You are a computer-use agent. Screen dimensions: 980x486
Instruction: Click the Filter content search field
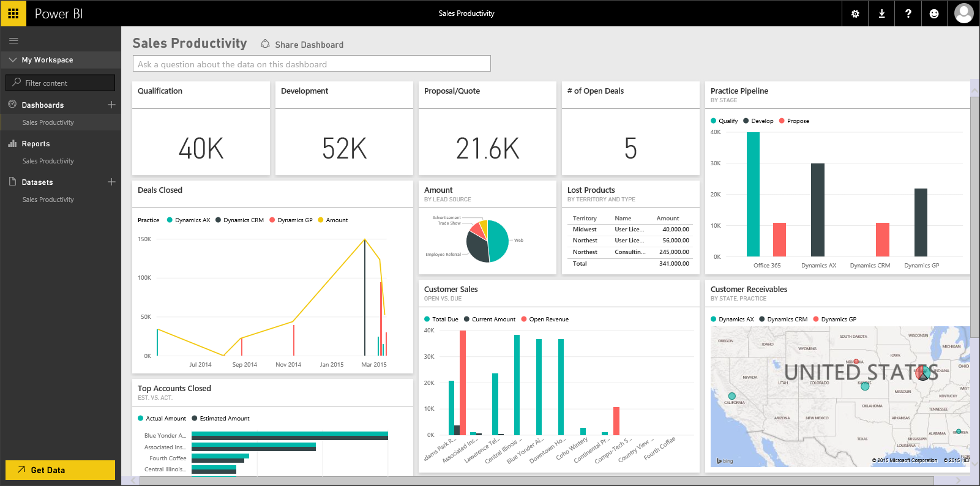(x=60, y=83)
